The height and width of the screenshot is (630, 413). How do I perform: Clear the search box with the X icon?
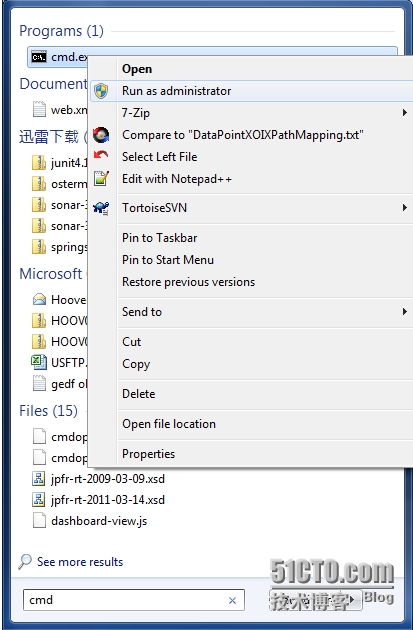pyautogui.click(x=232, y=600)
